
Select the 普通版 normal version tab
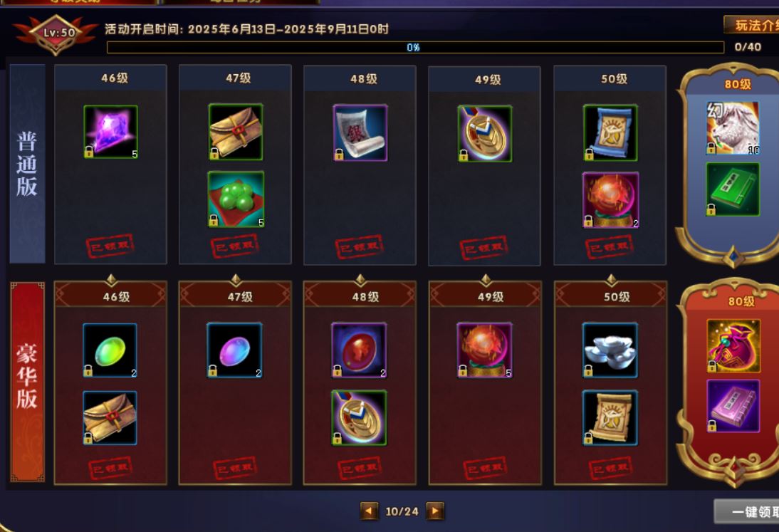[x=27, y=164]
